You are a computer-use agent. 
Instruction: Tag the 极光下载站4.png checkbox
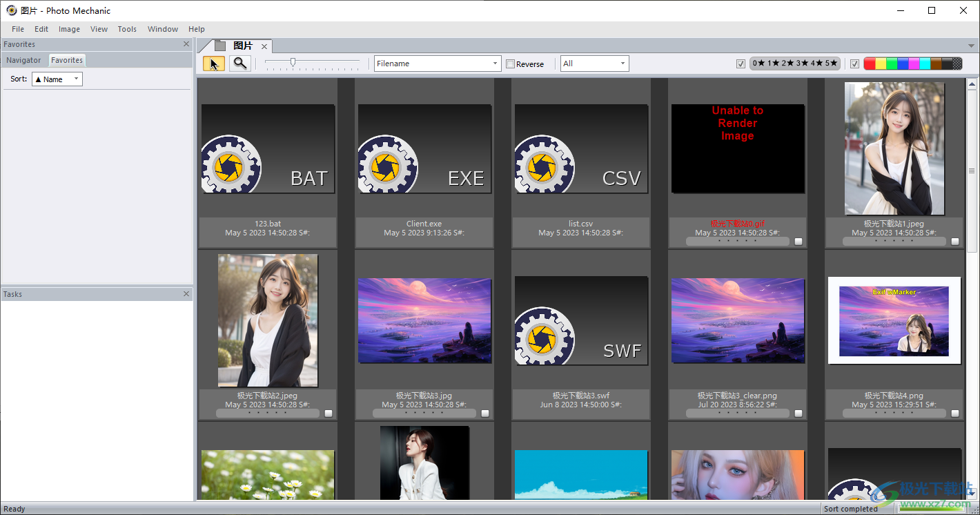(955, 414)
